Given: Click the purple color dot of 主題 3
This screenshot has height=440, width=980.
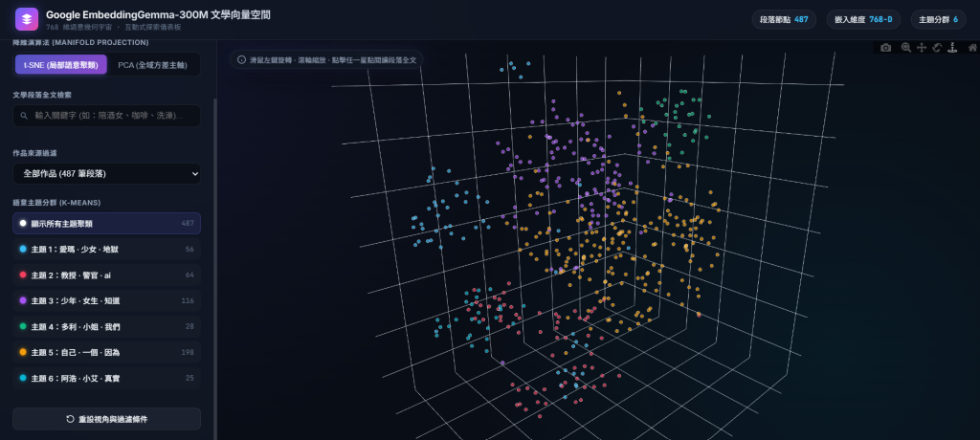Looking at the screenshot, I should pos(23,300).
